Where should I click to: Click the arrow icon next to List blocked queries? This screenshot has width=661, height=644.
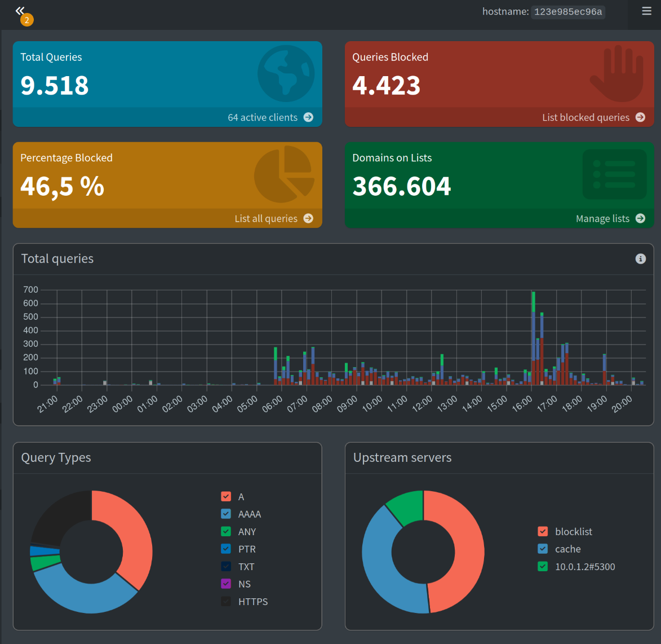click(640, 117)
